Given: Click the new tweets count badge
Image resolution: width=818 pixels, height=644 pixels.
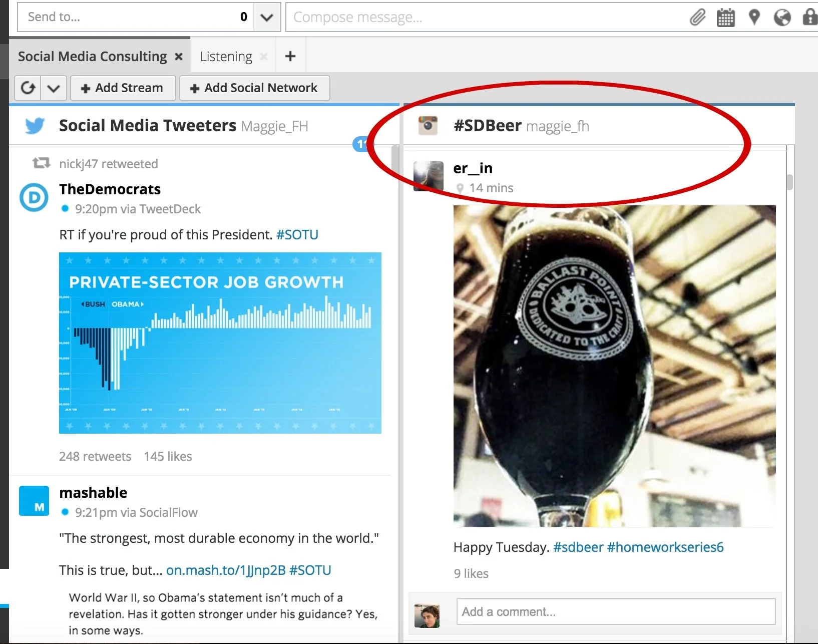Looking at the screenshot, I should tap(360, 144).
